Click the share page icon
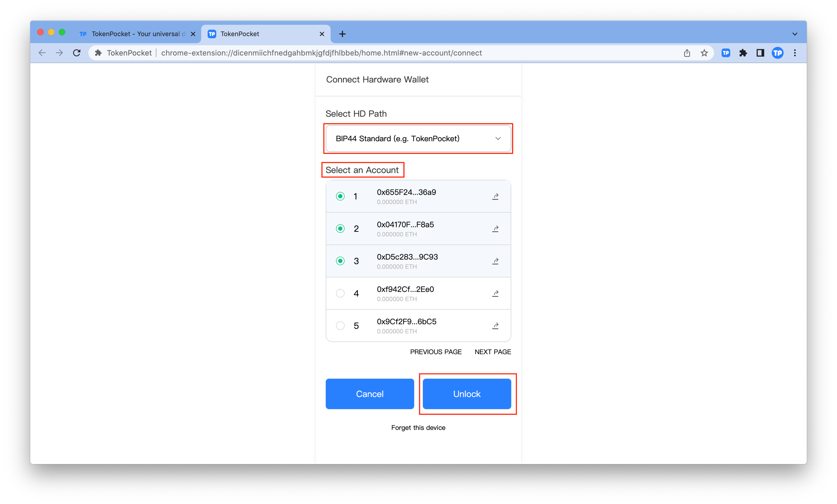Viewport: 837px width, 504px height. coord(687,53)
